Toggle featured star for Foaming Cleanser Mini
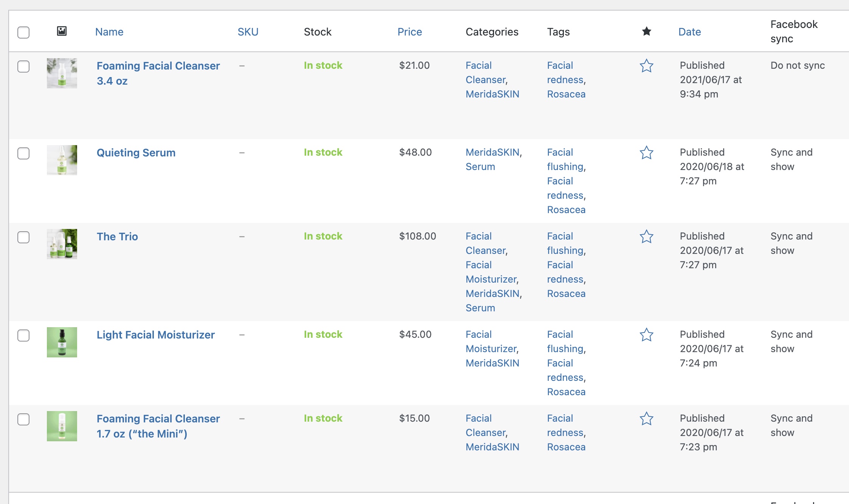 coord(646,419)
